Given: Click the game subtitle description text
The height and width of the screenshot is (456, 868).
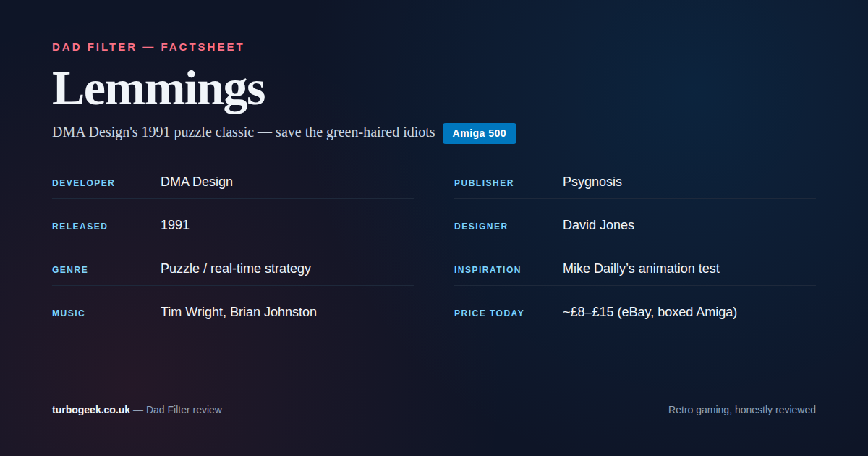Looking at the screenshot, I should coord(243,132).
